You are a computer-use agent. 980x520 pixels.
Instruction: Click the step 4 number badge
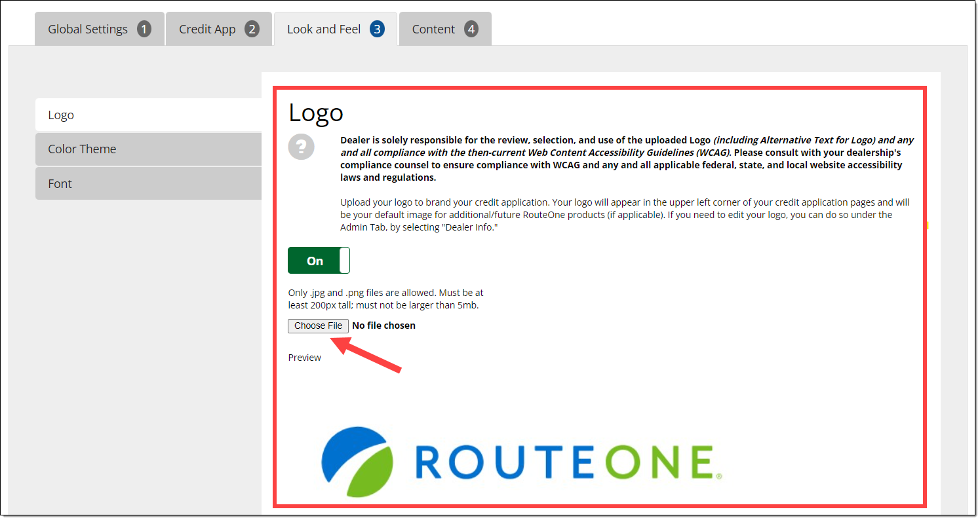point(471,29)
